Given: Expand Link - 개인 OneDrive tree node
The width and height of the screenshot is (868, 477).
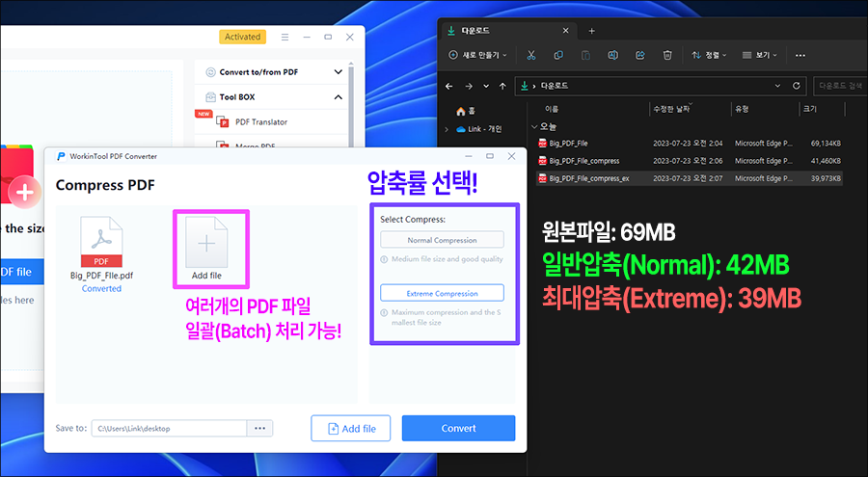Looking at the screenshot, I should (447, 129).
